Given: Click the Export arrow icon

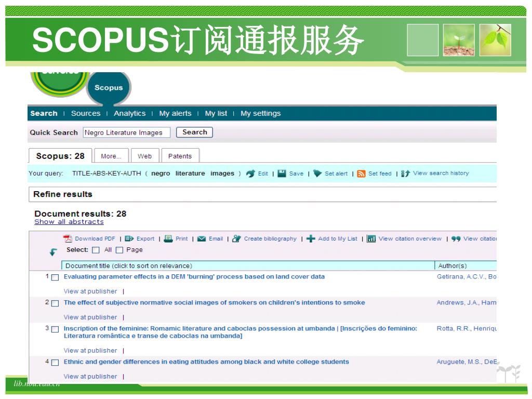Looking at the screenshot, I should (129, 238).
